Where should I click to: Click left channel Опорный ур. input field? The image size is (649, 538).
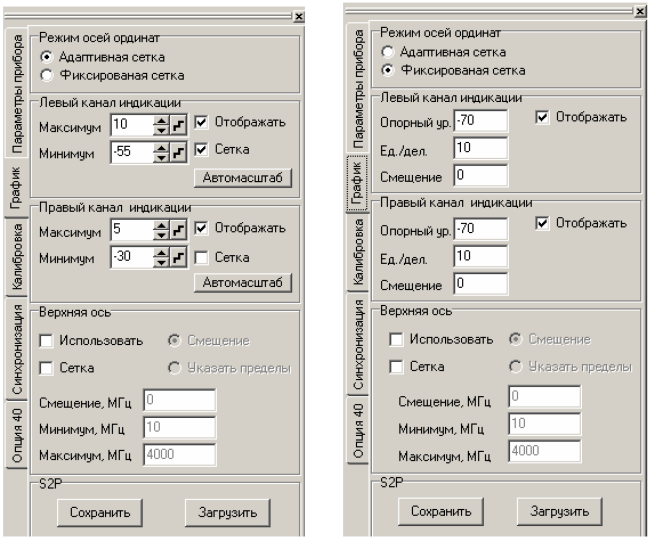[x=481, y=120]
